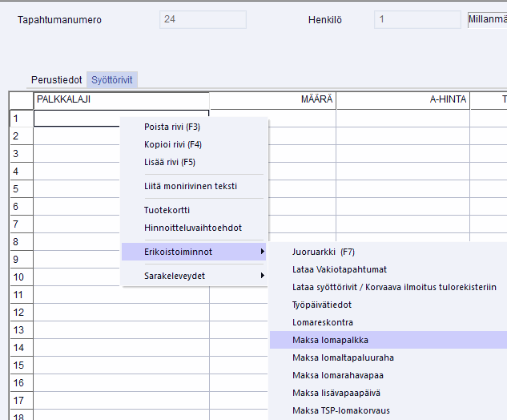The width and height of the screenshot is (507, 420).
Task: Switch to the Perustiedot tab
Action: [x=57, y=80]
